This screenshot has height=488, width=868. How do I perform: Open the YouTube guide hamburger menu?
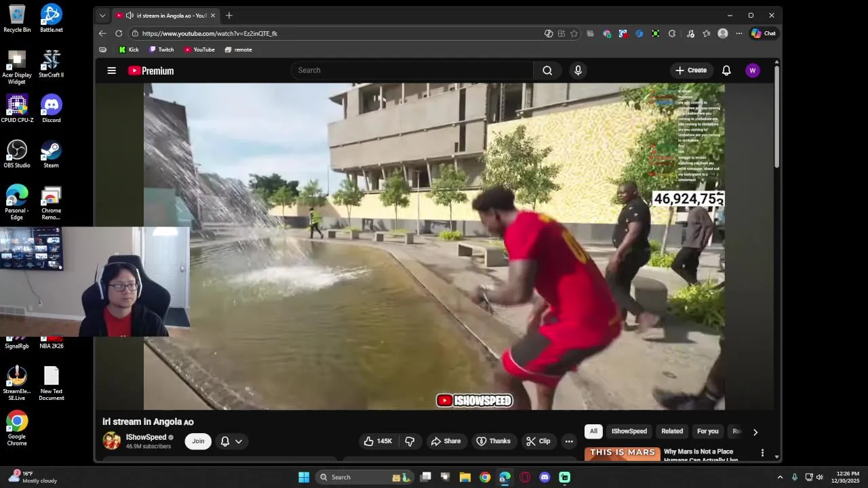(112, 70)
